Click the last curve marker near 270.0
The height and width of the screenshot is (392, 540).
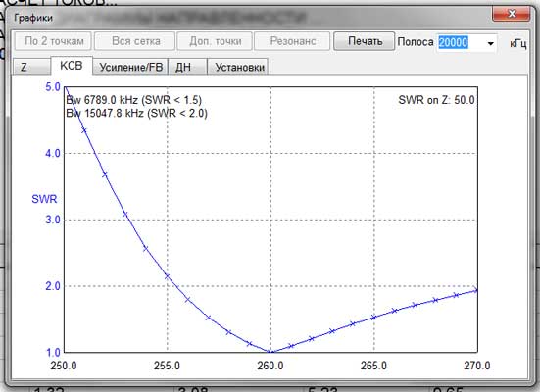pos(476,290)
